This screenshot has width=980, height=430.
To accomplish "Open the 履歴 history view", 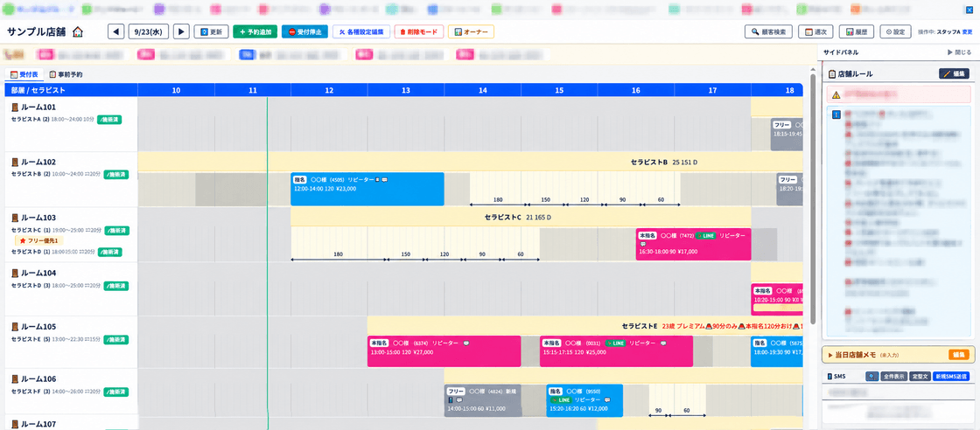I will (x=857, y=31).
